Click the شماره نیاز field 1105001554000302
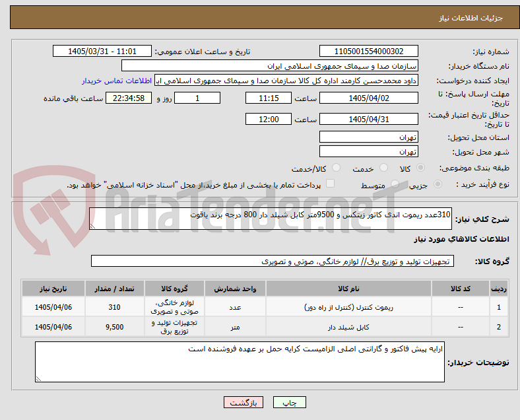This screenshot has height=420, width=520. click(369, 51)
